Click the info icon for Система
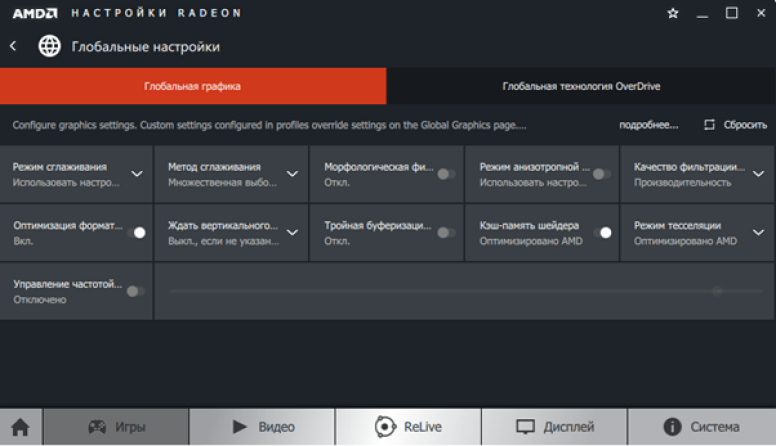The width and height of the screenshot is (776, 446). click(672, 427)
